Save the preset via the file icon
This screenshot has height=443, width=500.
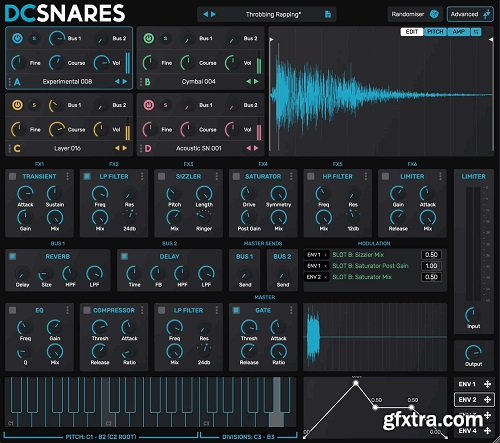(328, 14)
